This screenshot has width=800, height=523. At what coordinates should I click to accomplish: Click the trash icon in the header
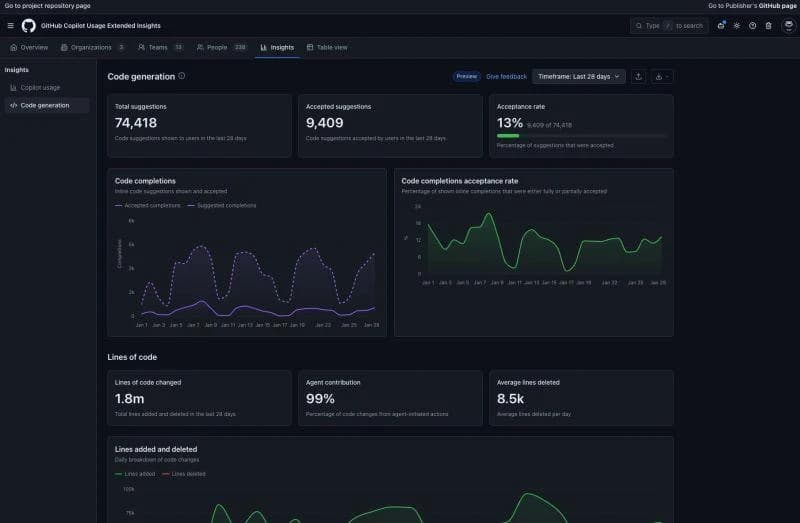768,26
